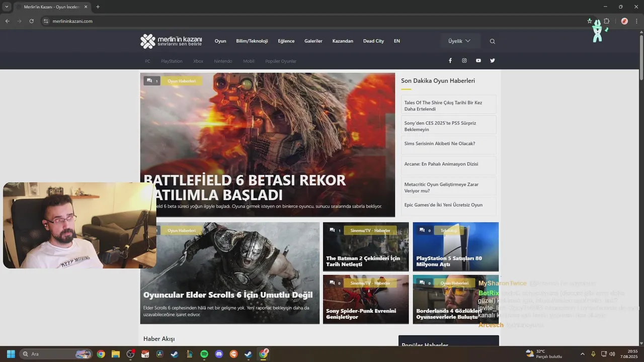Open volume control in system tray
The image size is (644, 362).
[612, 354]
